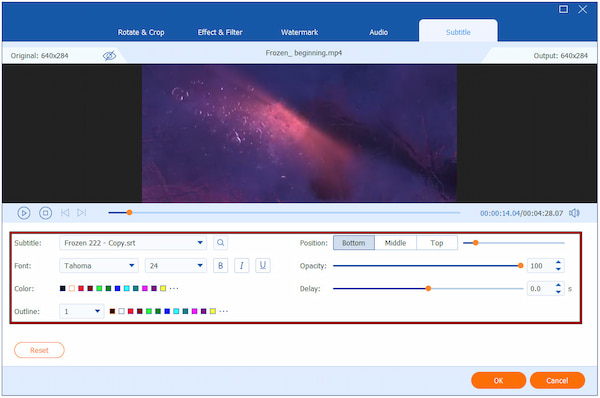Viewport: 600px width, 398px height.
Task: Go to the Audio tab
Action: [378, 32]
